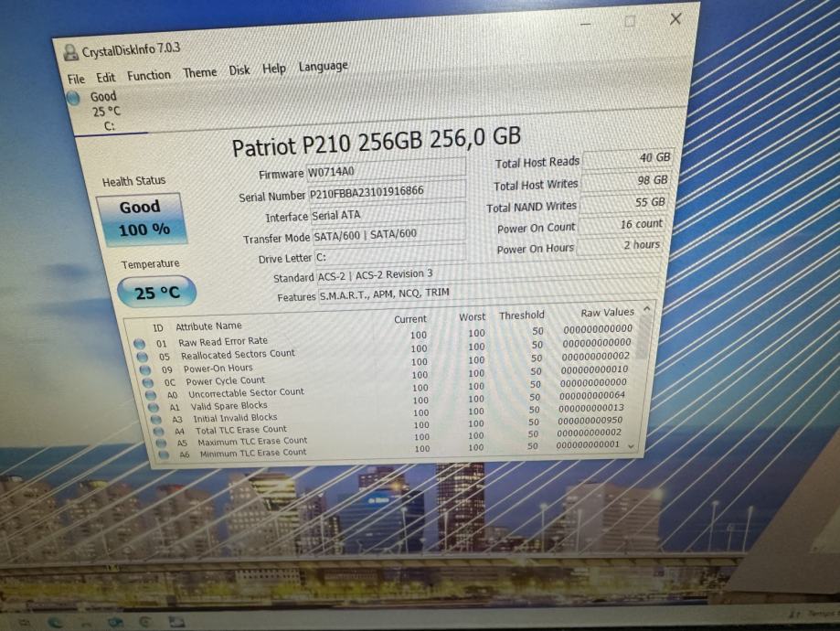This screenshot has height=631, width=840.
Task: Click the Power On Count value
Action: click(x=622, y=224)
